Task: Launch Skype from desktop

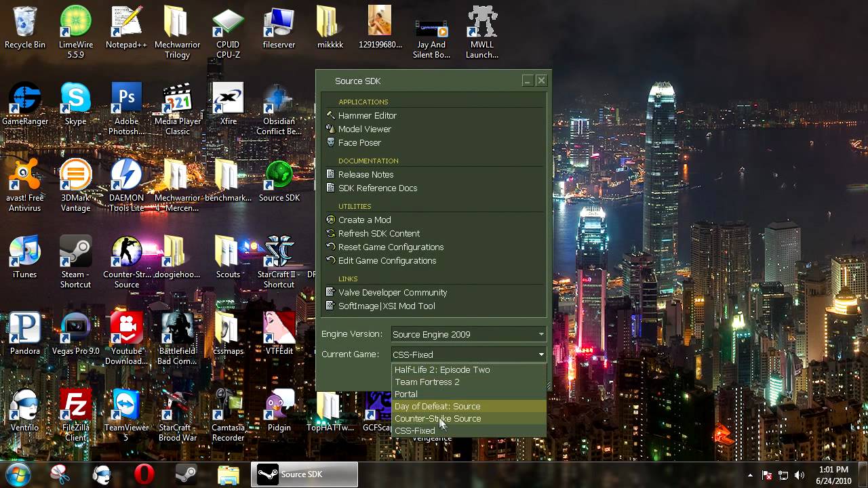Action: pos(75,104)
